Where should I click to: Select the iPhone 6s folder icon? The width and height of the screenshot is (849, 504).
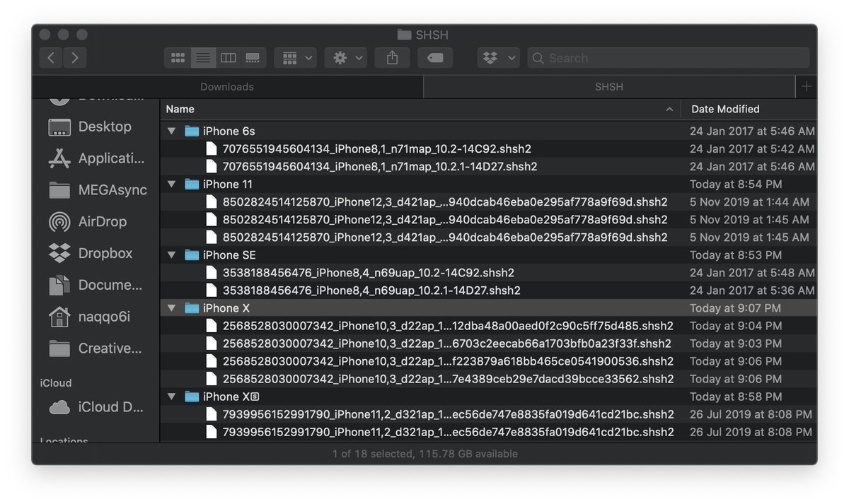click(x=192, y=131)
